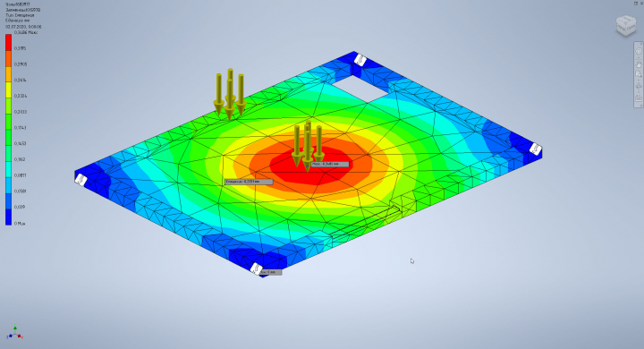Click the XYZ axis triad indicator
Viewport: 644px width, 349px height.
pyautogui.click(x=15, y=333)
